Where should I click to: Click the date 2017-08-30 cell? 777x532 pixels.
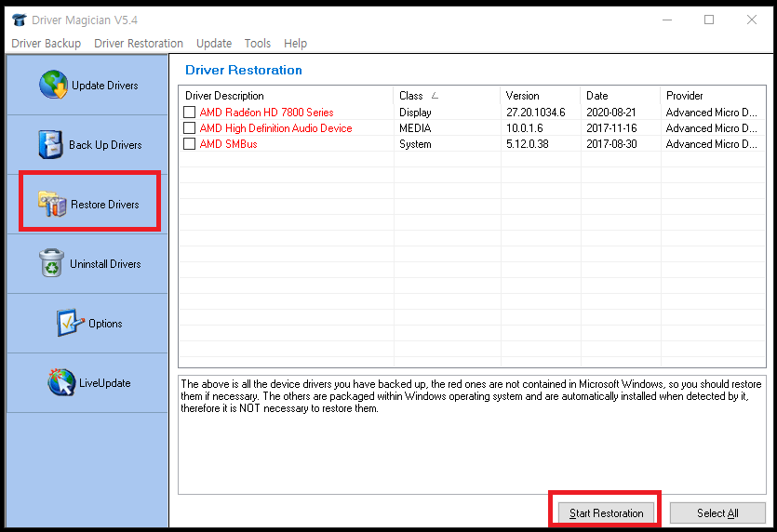coord(611,144)
